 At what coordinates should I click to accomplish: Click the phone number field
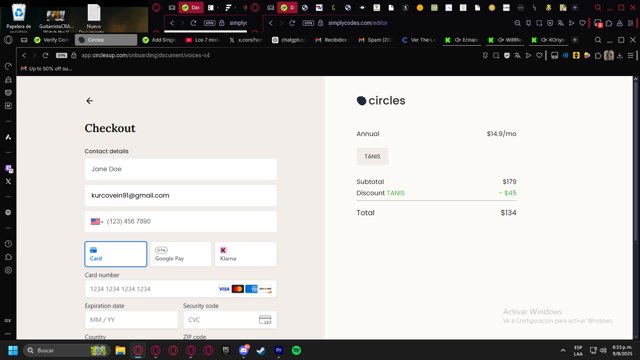pyautogui.click(x=180, y=222)
